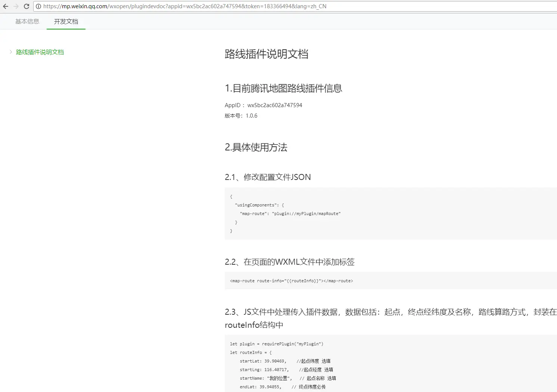
Task: Expand chevron beside 路线插件说明文档
Action: coord(11,52)
